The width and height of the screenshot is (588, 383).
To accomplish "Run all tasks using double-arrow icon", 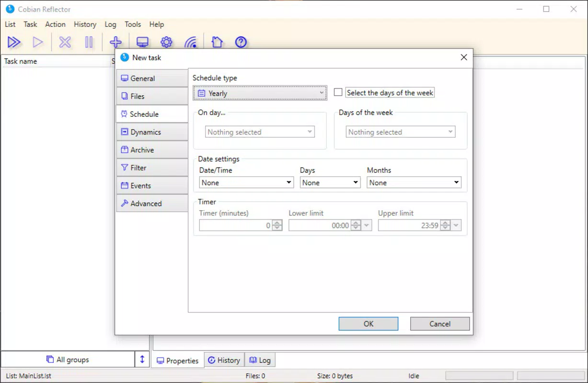I will (14, 42).
